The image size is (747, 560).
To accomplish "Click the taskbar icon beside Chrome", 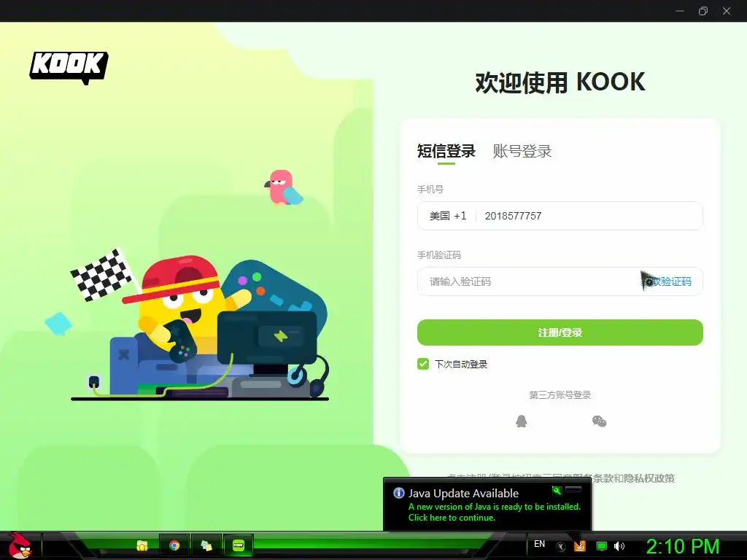I will pyautogui.click(x=206, y=545).
